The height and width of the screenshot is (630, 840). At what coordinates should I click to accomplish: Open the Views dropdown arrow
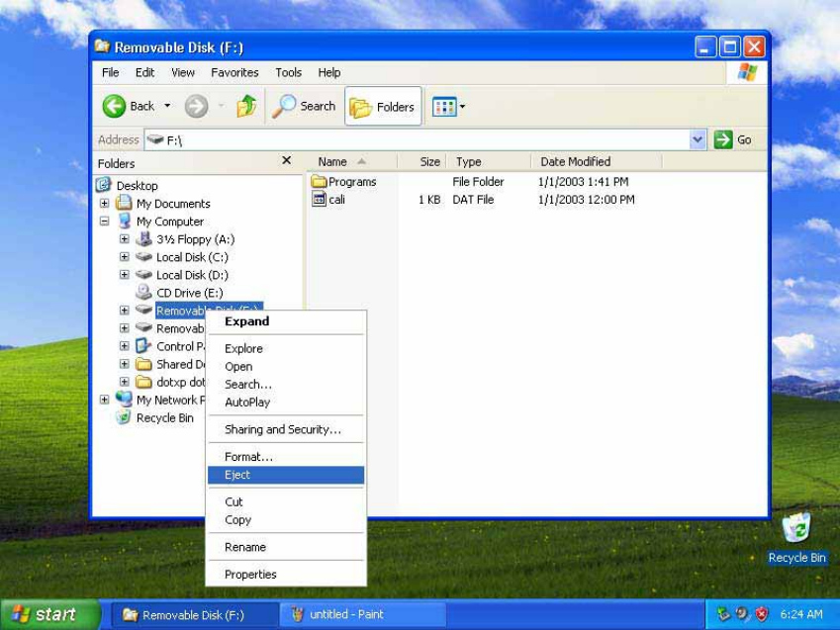462,107
